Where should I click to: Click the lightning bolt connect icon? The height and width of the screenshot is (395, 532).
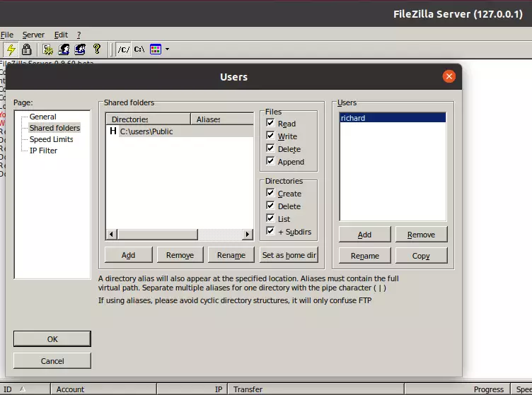click(x=11, y=49)
